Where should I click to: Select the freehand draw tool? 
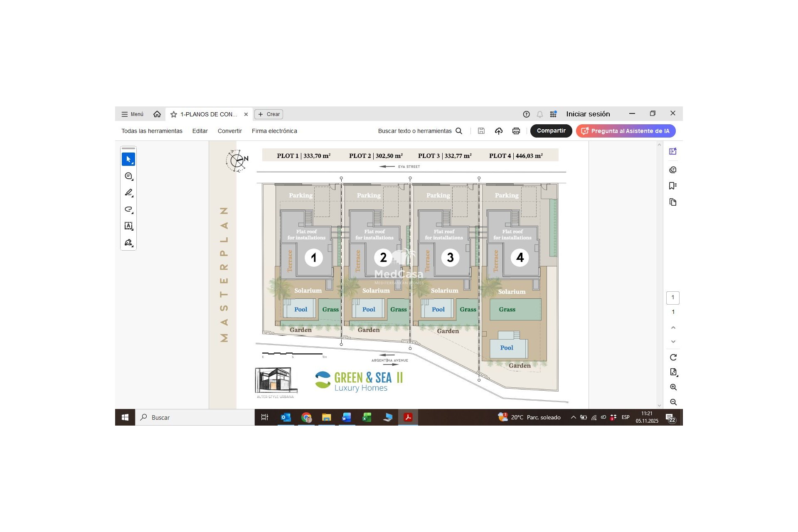[128, 209]
